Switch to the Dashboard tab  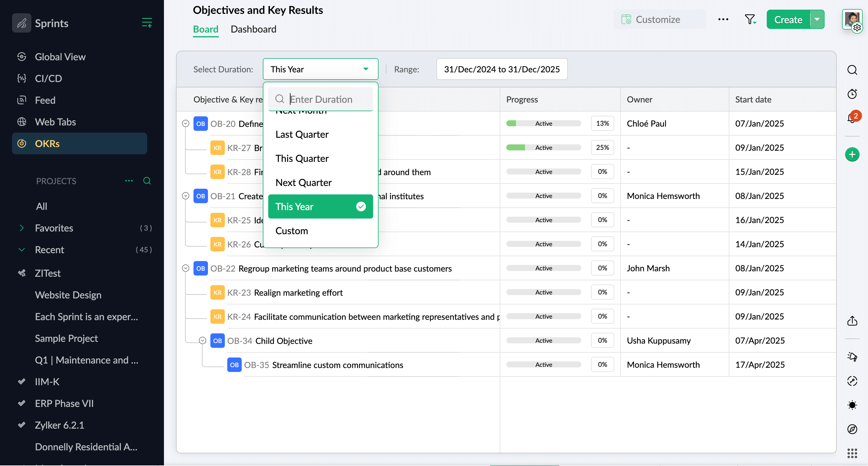click(253, 29)
